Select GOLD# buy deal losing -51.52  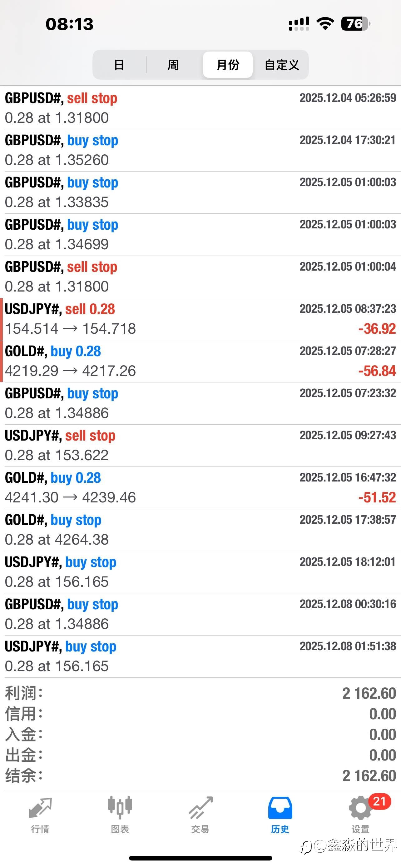pos(200,487)
